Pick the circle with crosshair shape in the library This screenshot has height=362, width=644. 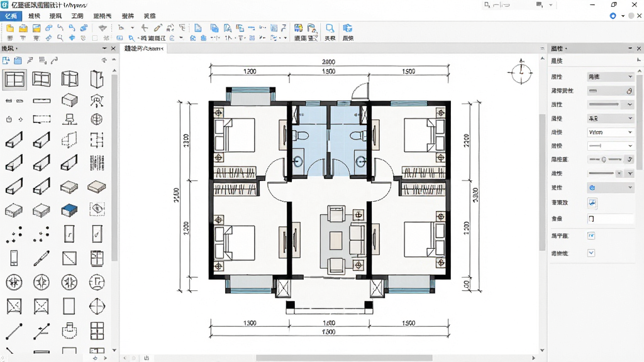[97, 306]
